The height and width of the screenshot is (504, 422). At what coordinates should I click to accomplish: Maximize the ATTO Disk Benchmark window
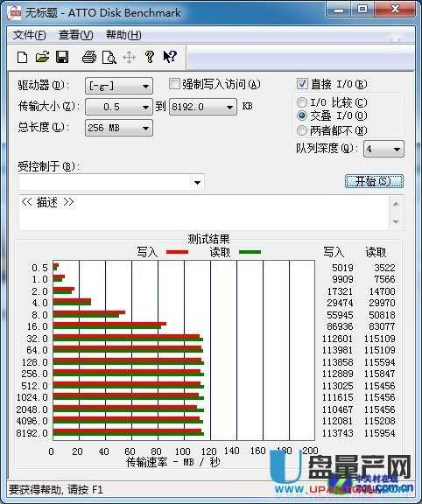click(x=362, y=10)
